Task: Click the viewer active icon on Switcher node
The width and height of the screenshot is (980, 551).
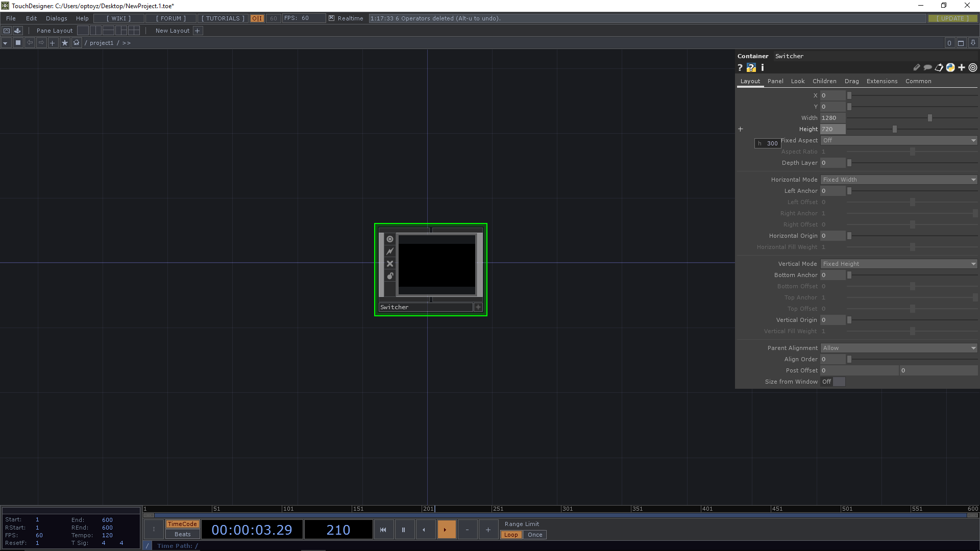Action: click(390, 239)
